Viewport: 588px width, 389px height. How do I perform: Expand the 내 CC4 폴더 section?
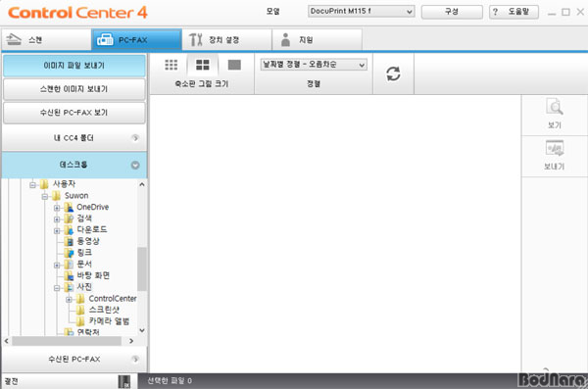(x=74, y=138)
